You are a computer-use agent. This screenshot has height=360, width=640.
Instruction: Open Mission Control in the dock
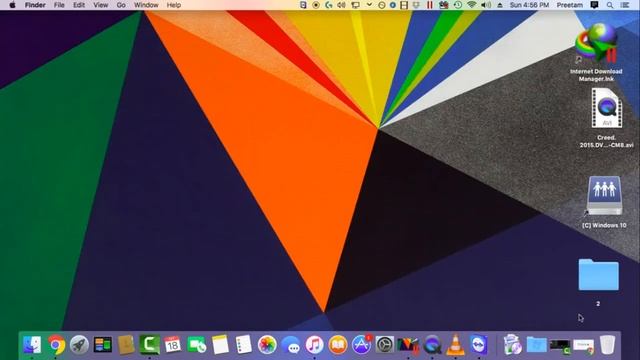coord(102,345)
